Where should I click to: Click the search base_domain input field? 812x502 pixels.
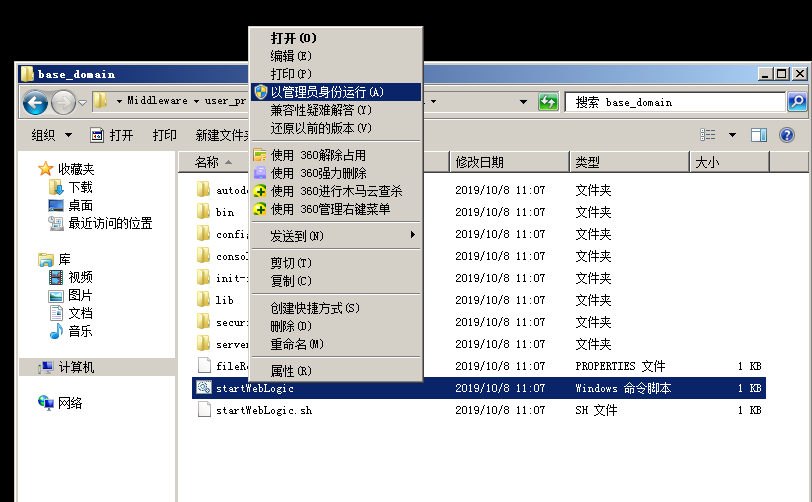pos(675,102)
